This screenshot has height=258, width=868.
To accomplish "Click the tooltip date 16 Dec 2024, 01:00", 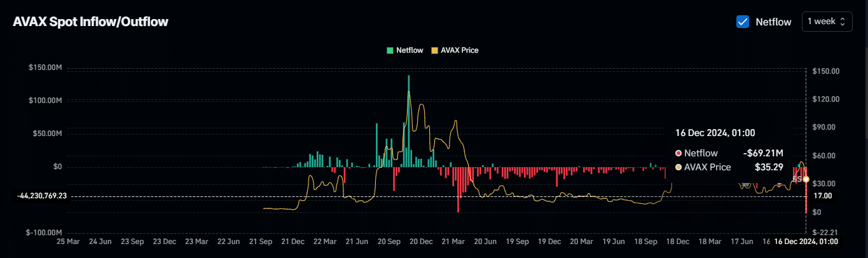I will tap(715, 133).
